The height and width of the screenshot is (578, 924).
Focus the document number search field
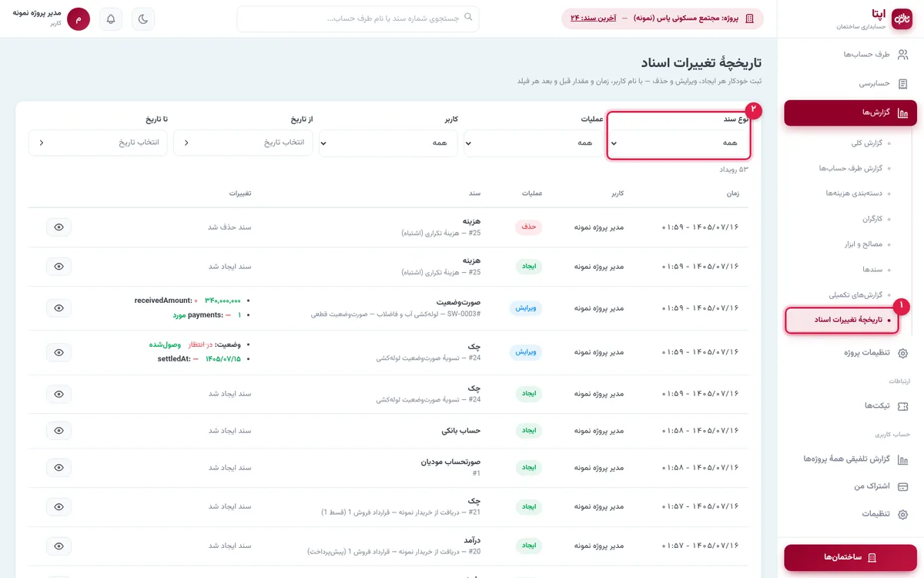click(358, 19)
